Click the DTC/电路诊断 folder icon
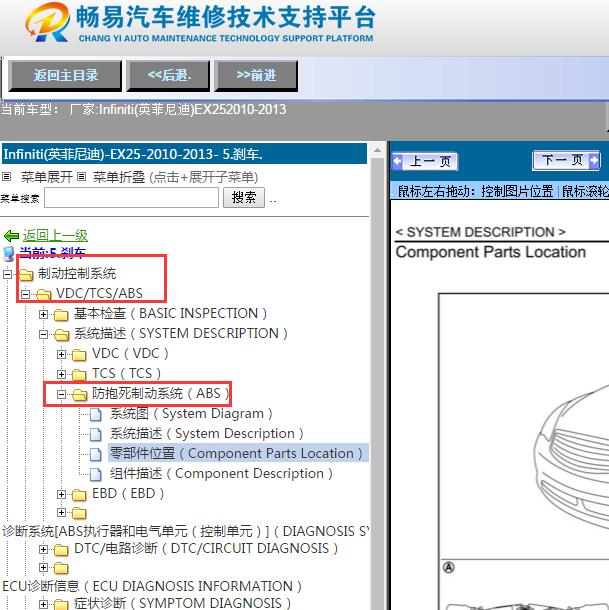 pyautogui.click(x=61, y=550)
